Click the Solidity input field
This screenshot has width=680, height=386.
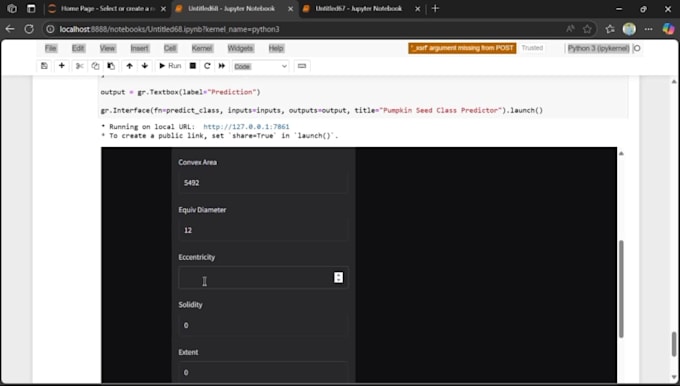pos(263,325)
